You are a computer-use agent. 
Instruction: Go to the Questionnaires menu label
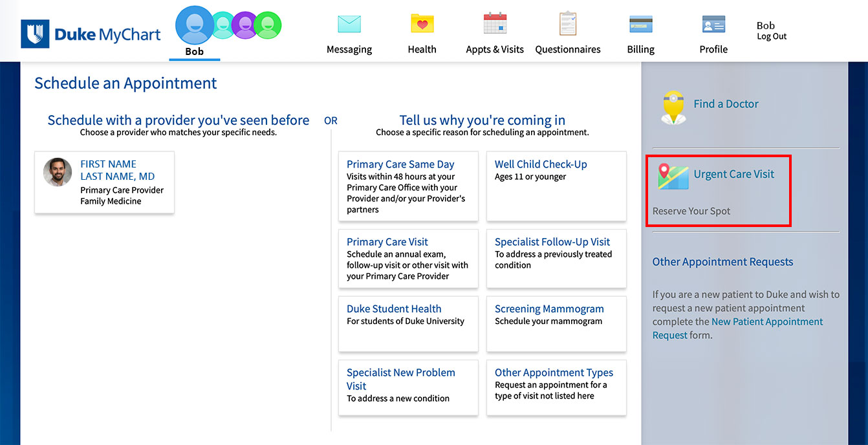(x=568, y=49)
